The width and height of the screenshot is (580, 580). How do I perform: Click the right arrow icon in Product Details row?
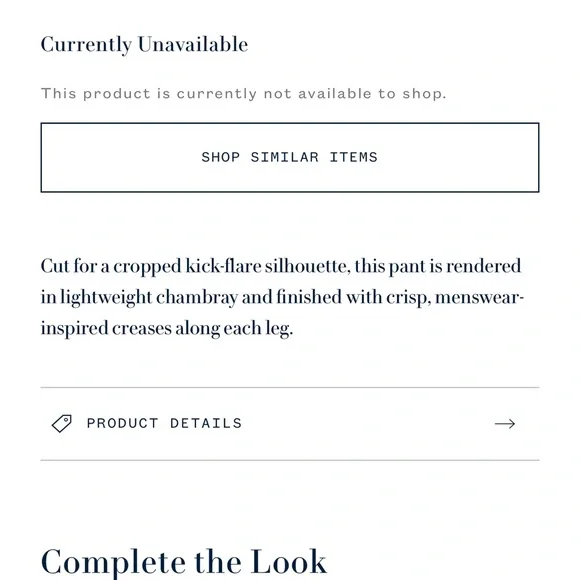[505, 424]
